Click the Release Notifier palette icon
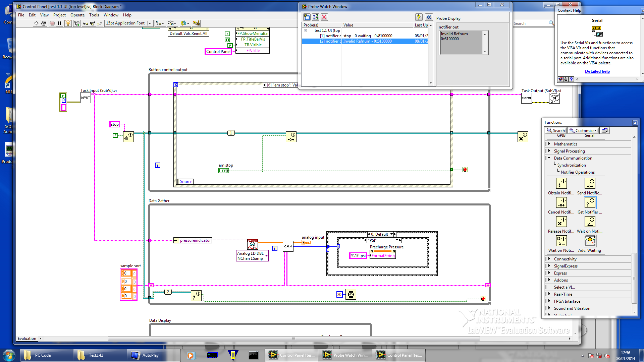The width and height of the screenshot is (644, 362). (x=561, y=222)
